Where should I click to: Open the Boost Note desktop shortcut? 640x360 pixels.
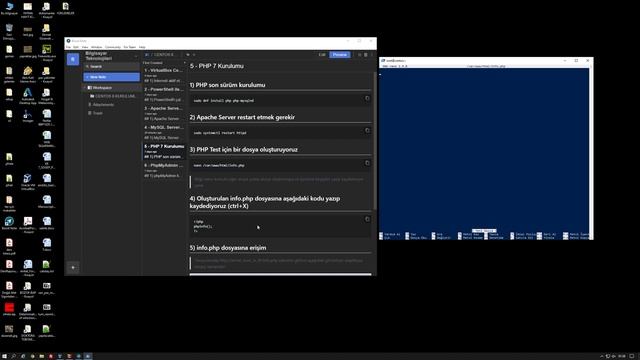pyautogui.click(x=9, y=223)
